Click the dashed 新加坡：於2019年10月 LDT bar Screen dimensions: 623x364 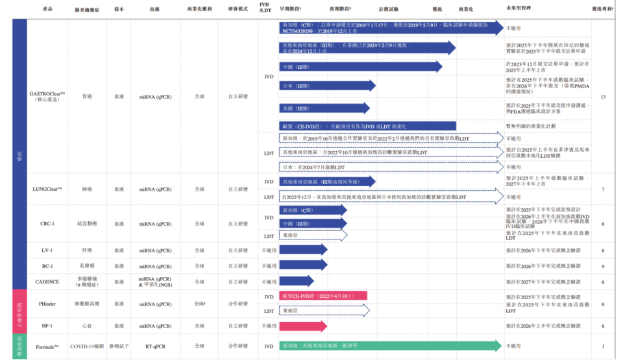coord(391,138)
